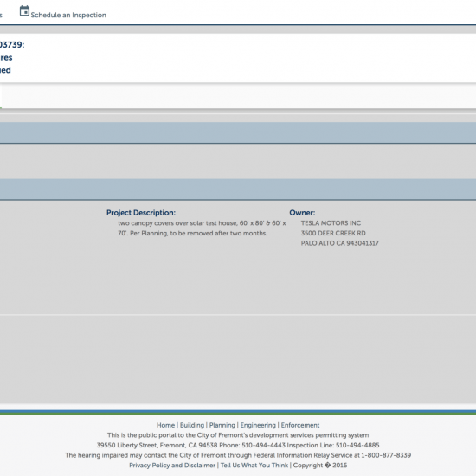This screenshot has height=476, width=476.
Task: Select the Engineering footer link
Action: 258,425
